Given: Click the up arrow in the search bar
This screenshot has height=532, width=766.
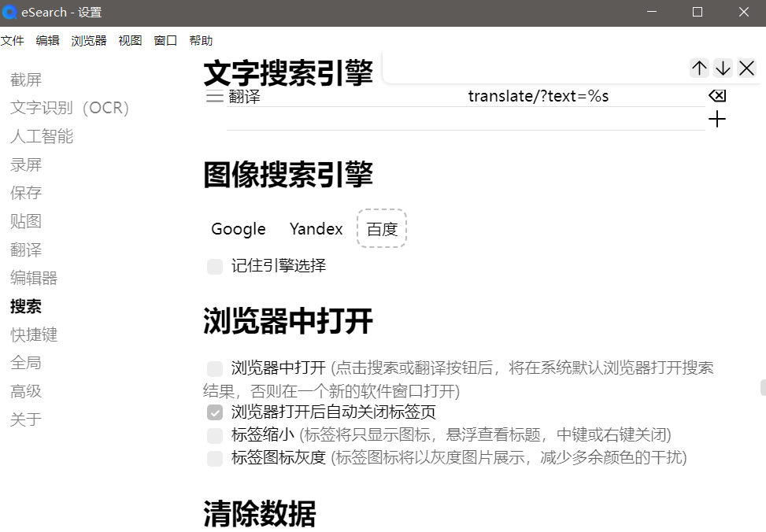Looking at the screenshot, I should point(698,68).
